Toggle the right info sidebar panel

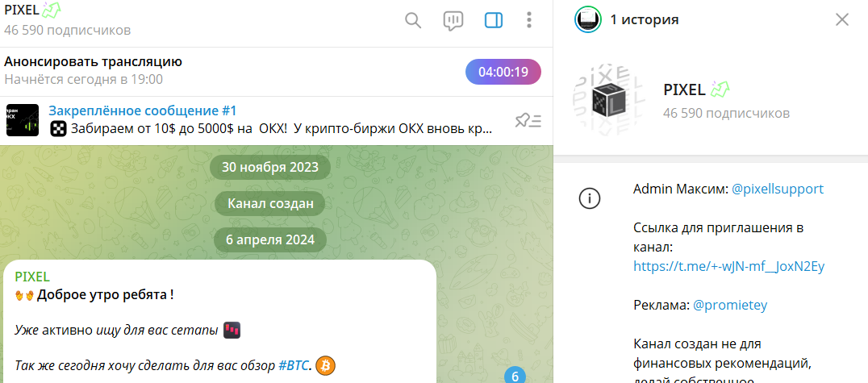pyautogui.click(x=493, y=21)
